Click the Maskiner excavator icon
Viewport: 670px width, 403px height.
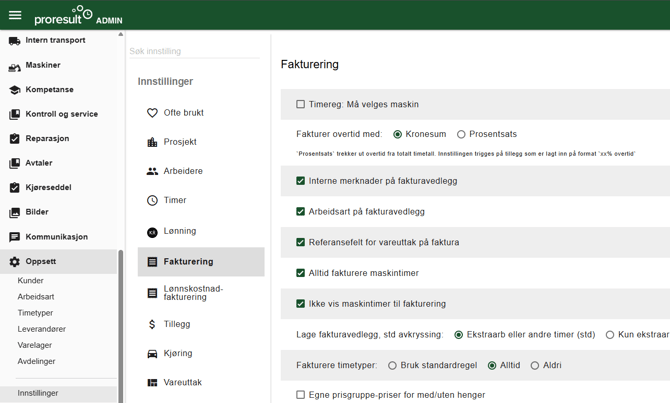[x=15, y=66]
